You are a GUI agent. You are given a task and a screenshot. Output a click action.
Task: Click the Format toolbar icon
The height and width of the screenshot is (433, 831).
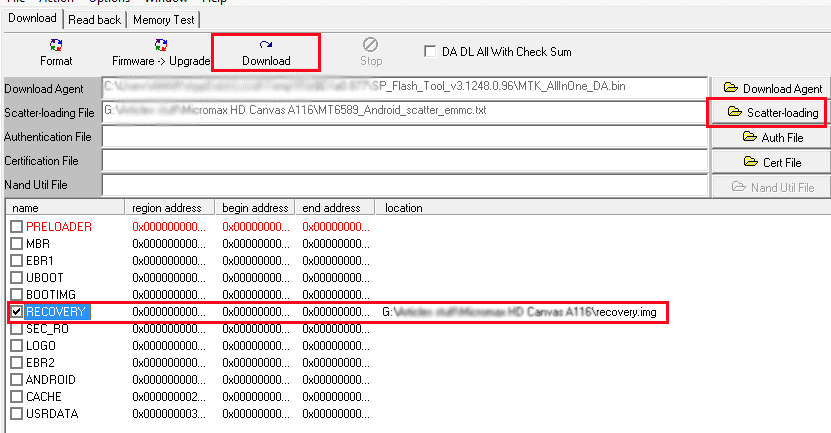click(x=56, y=45)
